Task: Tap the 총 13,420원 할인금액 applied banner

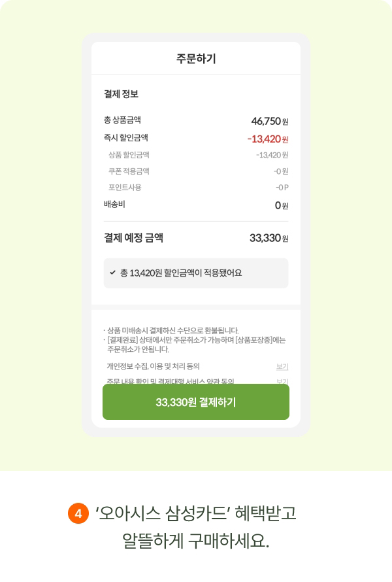Action: (196, 273)
